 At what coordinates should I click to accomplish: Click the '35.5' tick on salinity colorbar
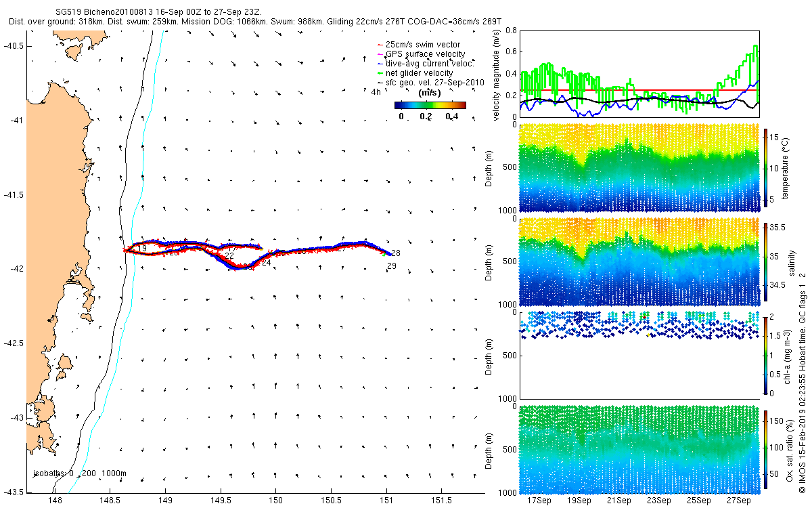(778, 229)
